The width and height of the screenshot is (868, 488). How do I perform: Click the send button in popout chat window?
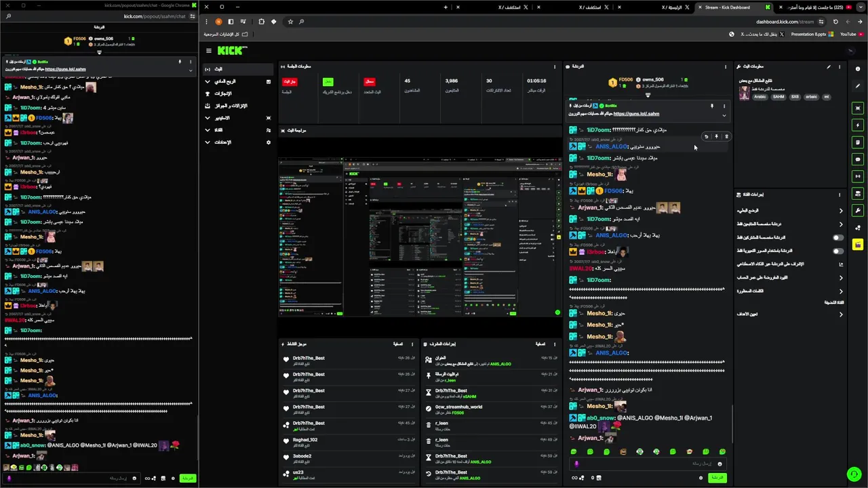[x=187, y=479]
